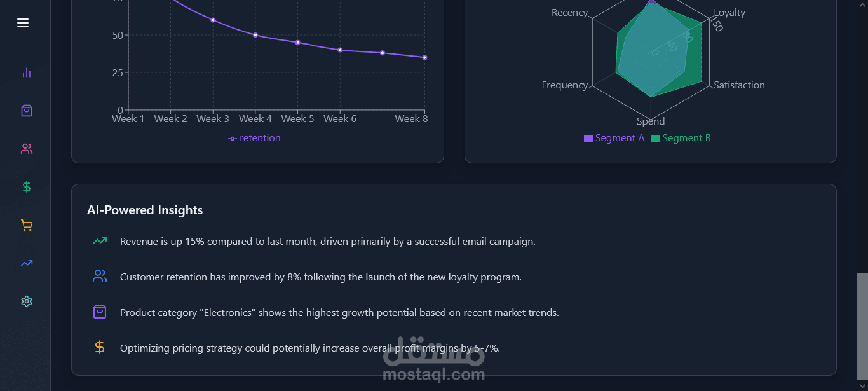Select the blue trending-up sidebar icon
The image size is (868, 391).
(26, 263)
